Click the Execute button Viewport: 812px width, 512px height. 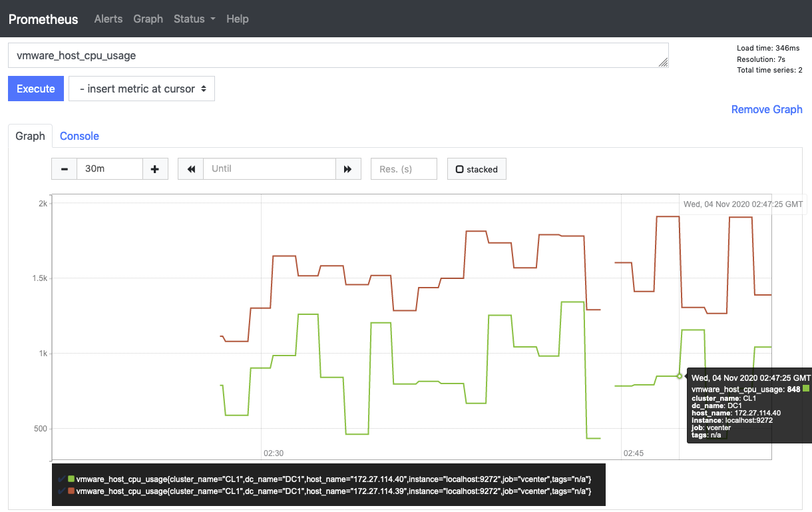coord(36,89)
